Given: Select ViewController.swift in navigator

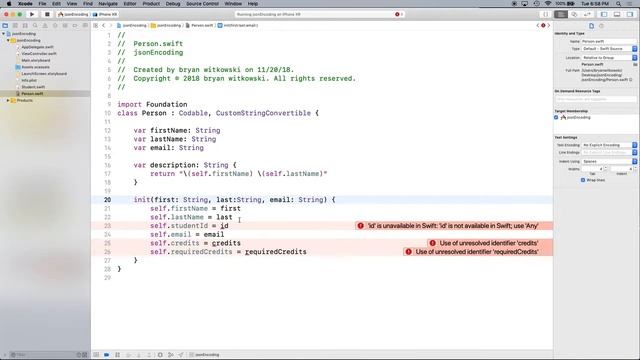Looking at the screenshot, I should 39,53.
